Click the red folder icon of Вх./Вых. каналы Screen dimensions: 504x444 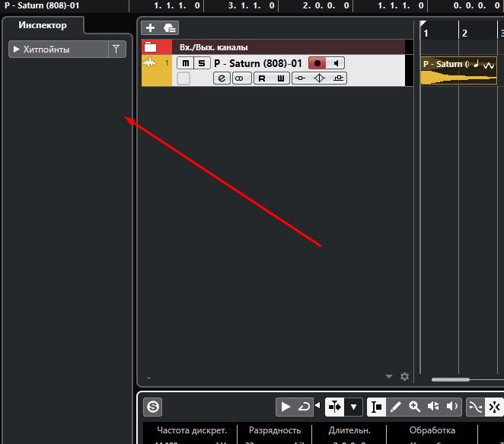pyautogui.click(x=151, y=47)
